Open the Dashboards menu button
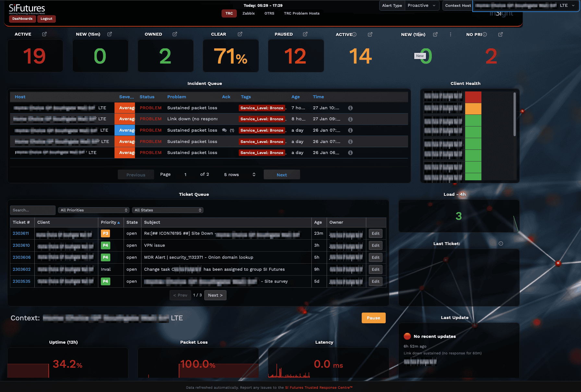 22,19
